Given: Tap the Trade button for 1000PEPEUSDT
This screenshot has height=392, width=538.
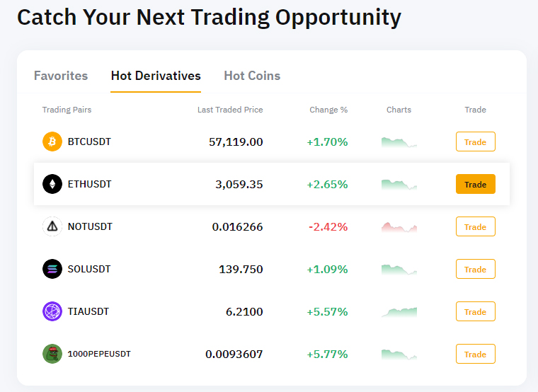Looking at the screenshot, I should 475,354.
